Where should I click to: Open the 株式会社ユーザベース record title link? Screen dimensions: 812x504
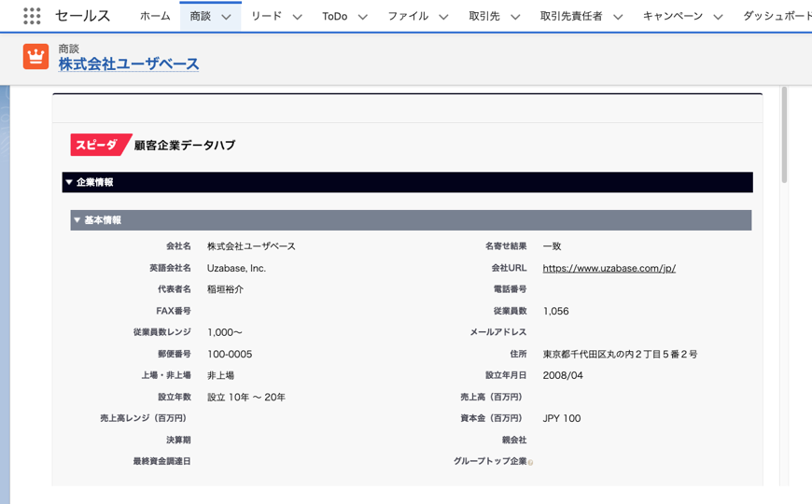pyautogui.click(x=129, y=63)
